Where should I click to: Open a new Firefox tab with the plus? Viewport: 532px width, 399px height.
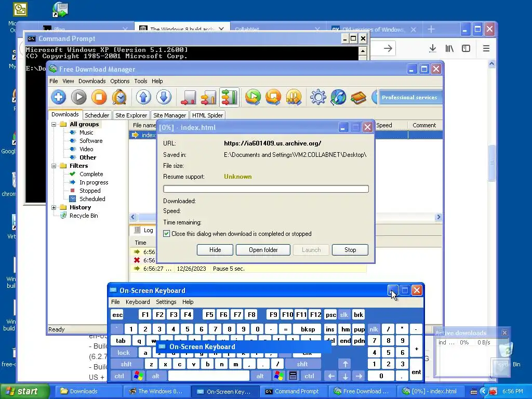(431, 30)
